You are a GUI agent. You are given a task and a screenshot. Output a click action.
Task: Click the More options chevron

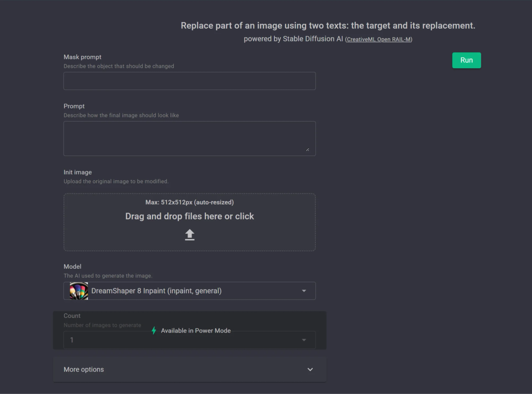[x=310, y=369]
